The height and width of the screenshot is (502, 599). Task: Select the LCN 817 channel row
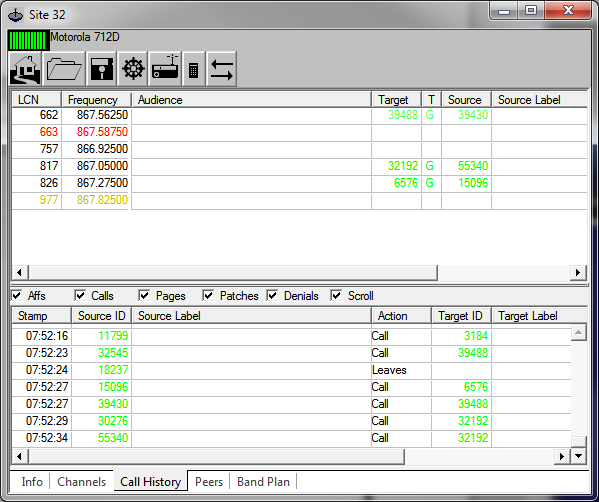(x=300, y=166)
